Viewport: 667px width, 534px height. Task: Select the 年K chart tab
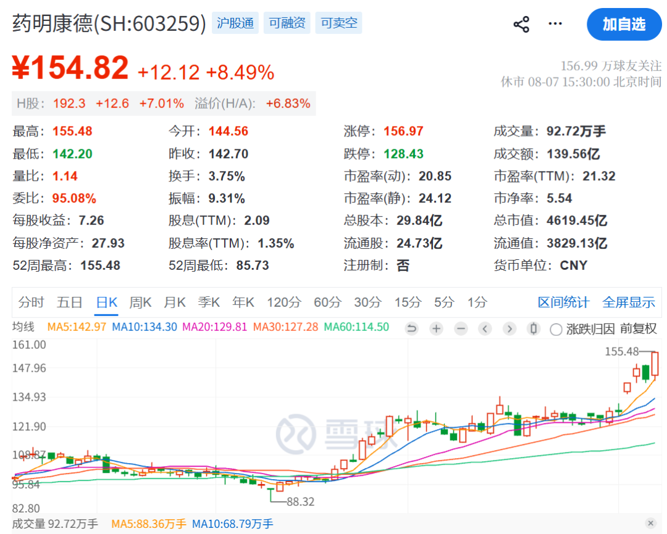(x=243, y=303)
